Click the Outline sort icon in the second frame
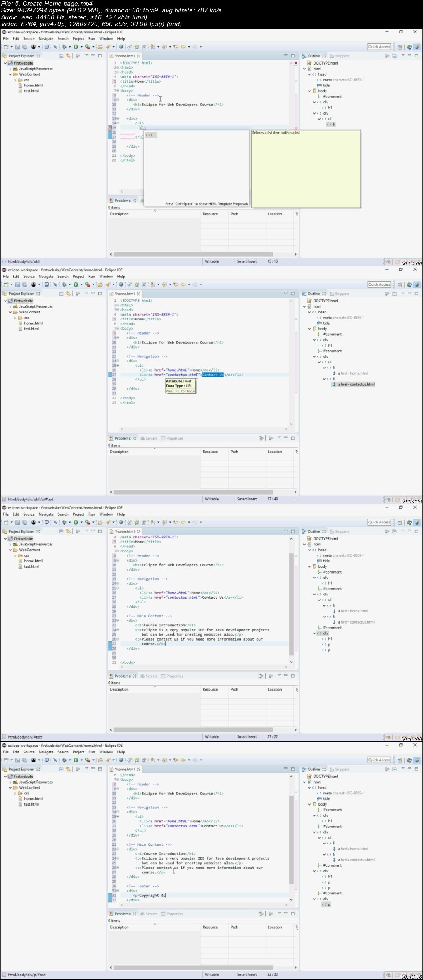 tap(387, 294)
